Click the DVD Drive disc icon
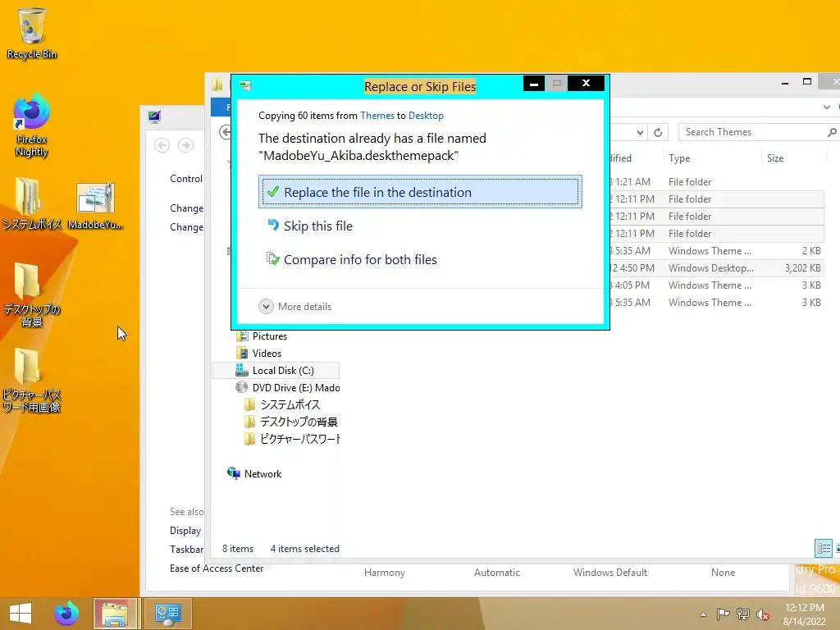The width and height of the screenshot is (840, 630). coord(242,387)
